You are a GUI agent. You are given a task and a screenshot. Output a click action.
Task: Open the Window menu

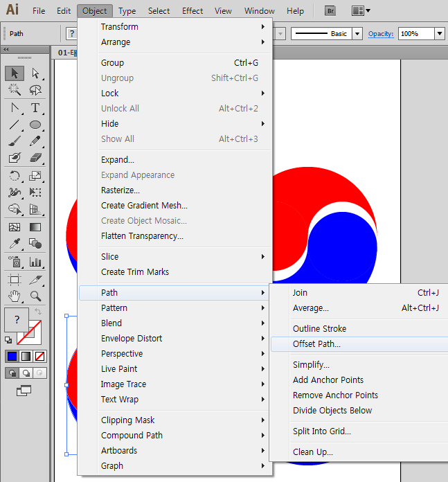click(260, 11)
